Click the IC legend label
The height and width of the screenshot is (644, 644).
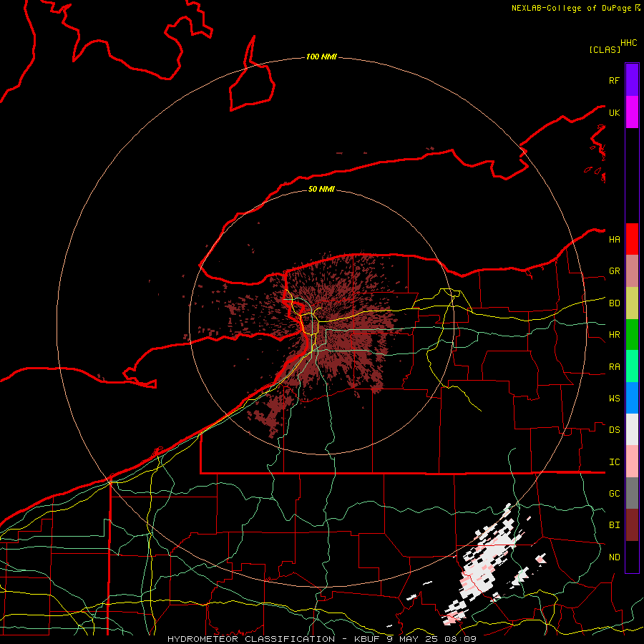(x=615, y=462)
